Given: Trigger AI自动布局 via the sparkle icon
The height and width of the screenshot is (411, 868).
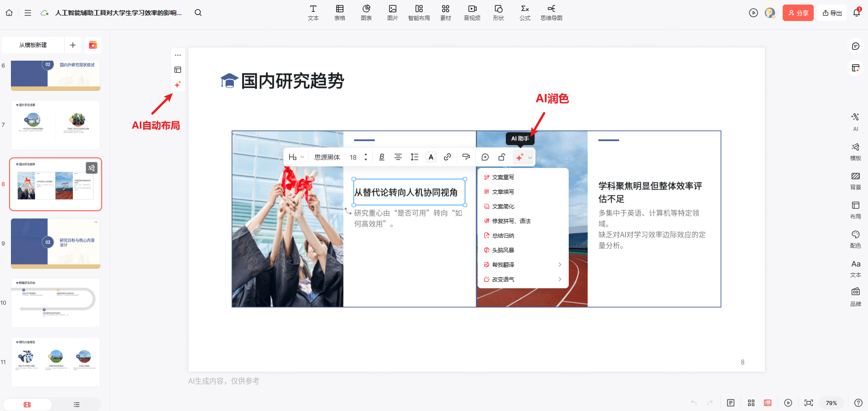Looking at the screenshot, I should (x=178, y=84).
